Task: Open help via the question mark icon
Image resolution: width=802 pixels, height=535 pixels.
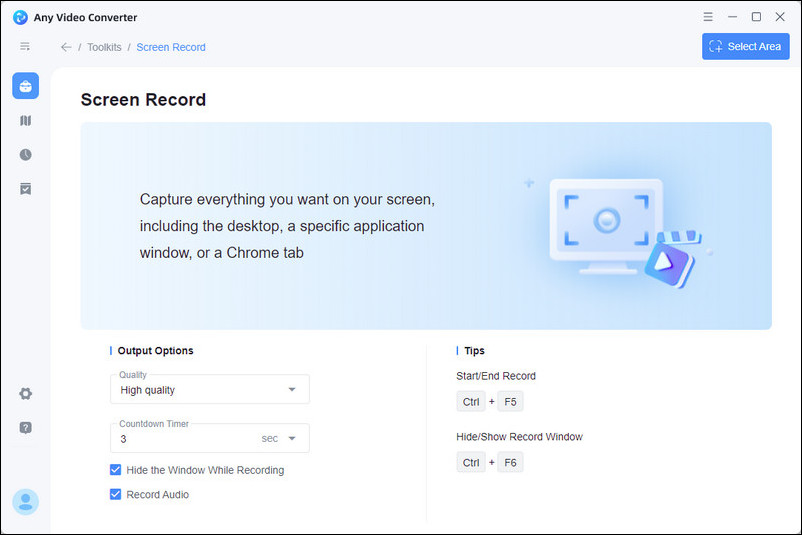Action: tap(26, 428)
